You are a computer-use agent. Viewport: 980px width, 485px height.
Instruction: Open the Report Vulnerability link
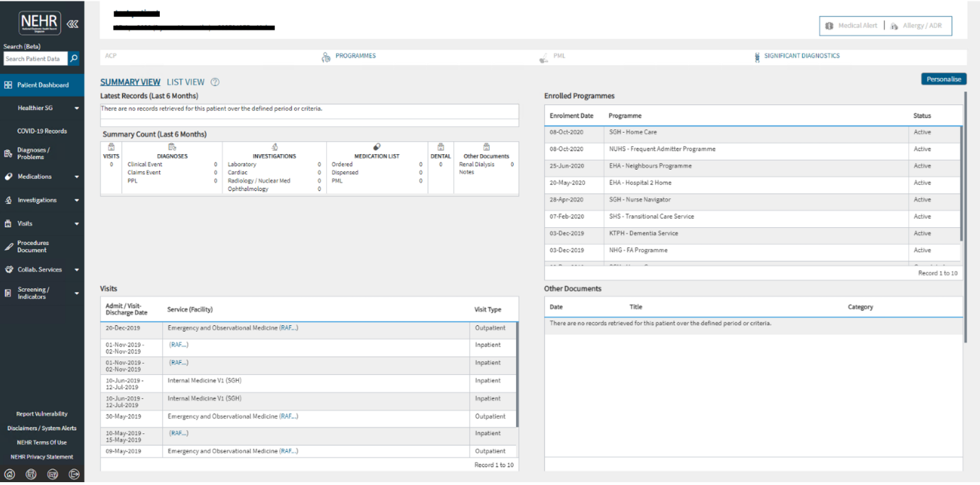tap(42, 414)
